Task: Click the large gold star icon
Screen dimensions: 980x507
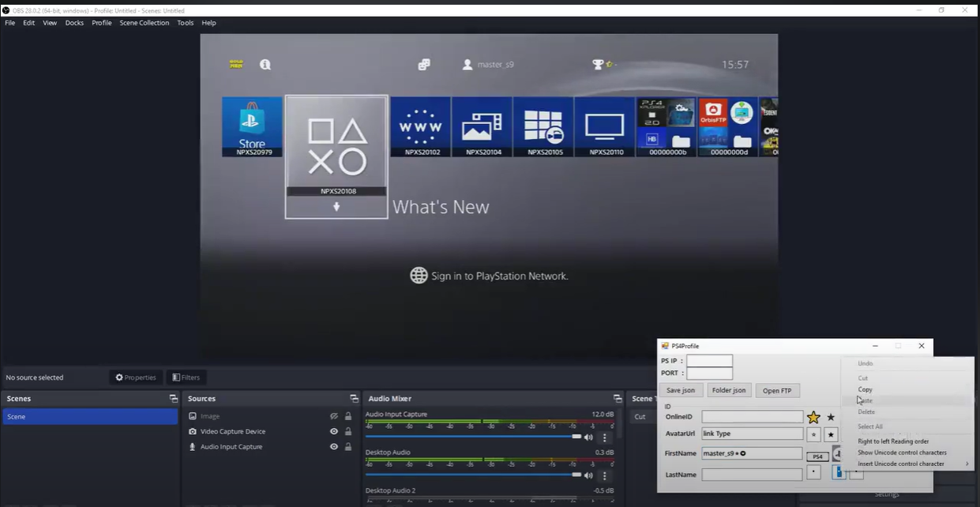Action: click(x=813, y=417)
